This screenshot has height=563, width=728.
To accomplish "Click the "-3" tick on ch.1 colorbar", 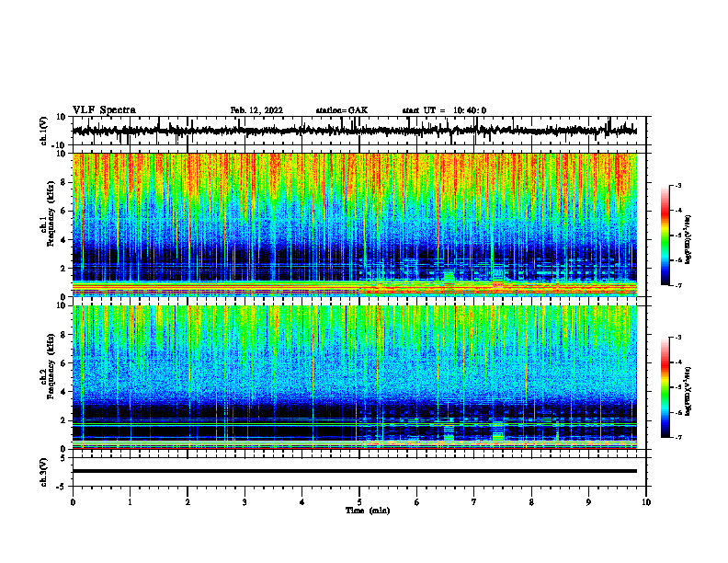I will coord(678,185).
